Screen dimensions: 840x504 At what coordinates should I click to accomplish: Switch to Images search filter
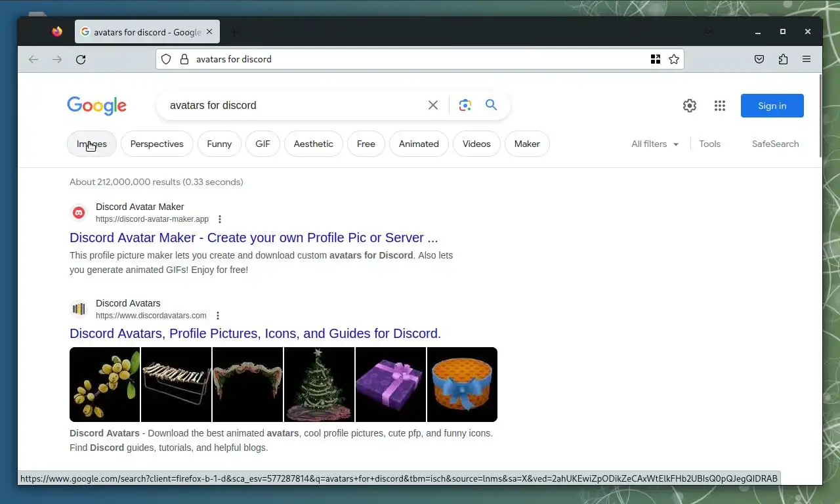pos(92,144)
